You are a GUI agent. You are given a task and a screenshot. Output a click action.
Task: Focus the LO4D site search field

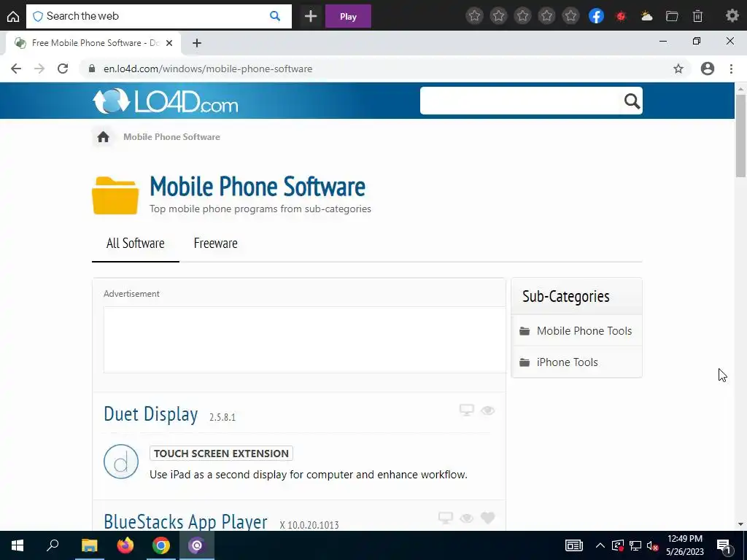click(521, 101)
